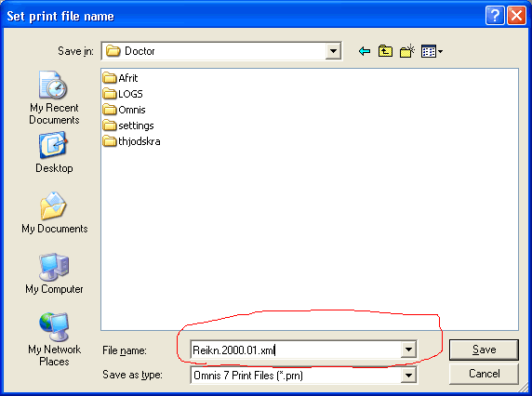Image resolution: width=532 pixels, height=396 pixels.
Task: Click the Doctor folder in Save in box
Action: (130, 51)
